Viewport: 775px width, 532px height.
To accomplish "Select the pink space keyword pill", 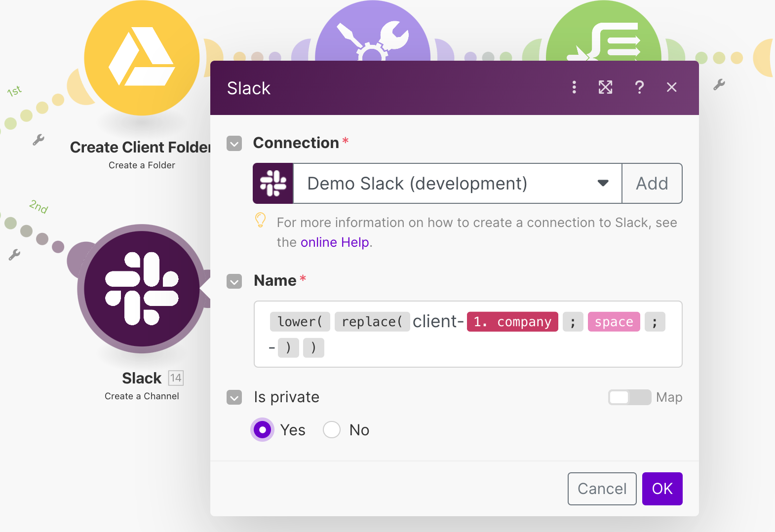I will click(x=614, y=322).
